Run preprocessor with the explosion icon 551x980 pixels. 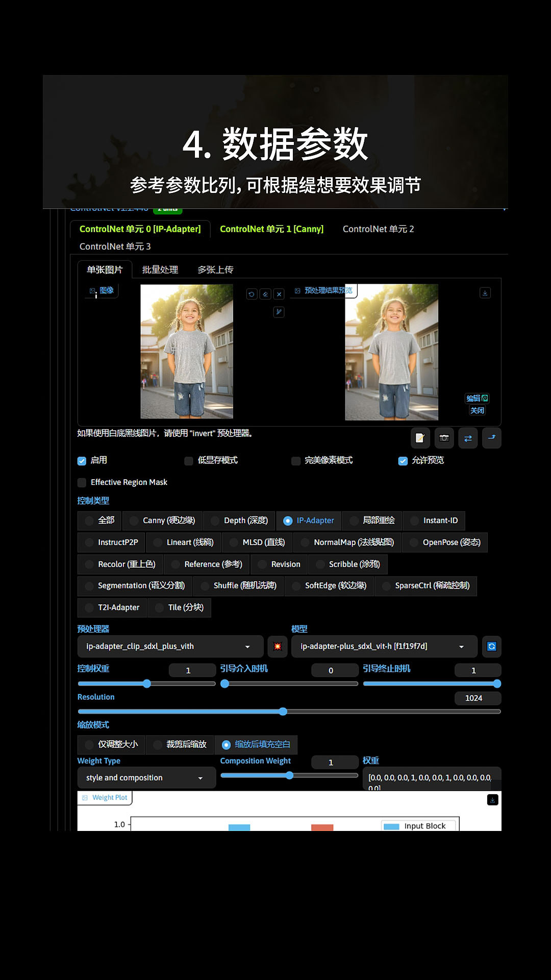coord(278,646)
